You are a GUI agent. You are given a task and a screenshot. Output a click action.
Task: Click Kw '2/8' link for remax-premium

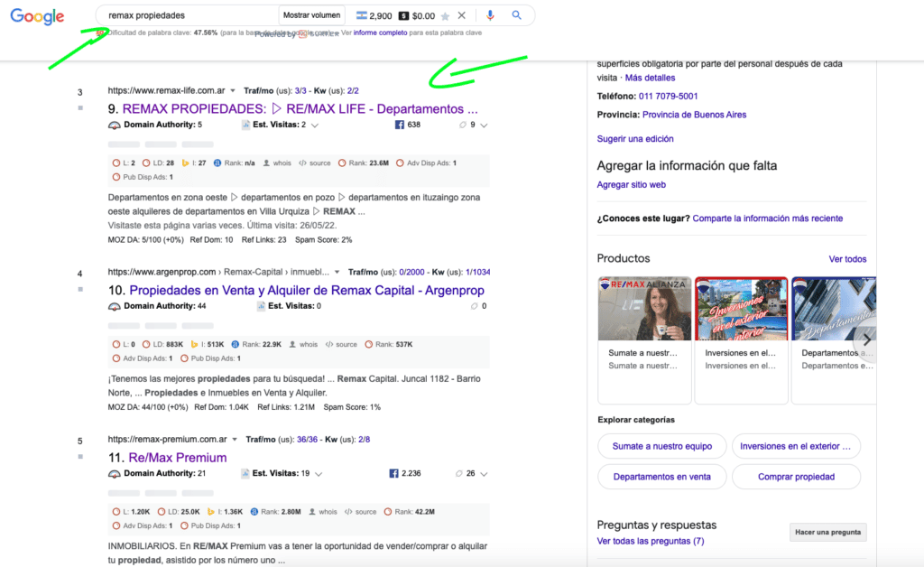pyautogui.click(x=365, y=440)
